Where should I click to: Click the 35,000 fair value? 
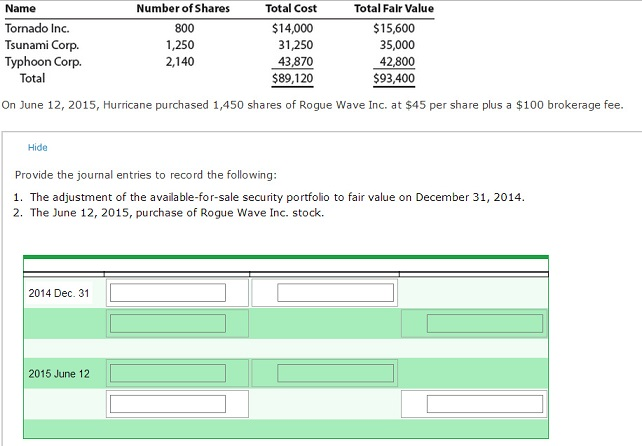click(397, 45)
